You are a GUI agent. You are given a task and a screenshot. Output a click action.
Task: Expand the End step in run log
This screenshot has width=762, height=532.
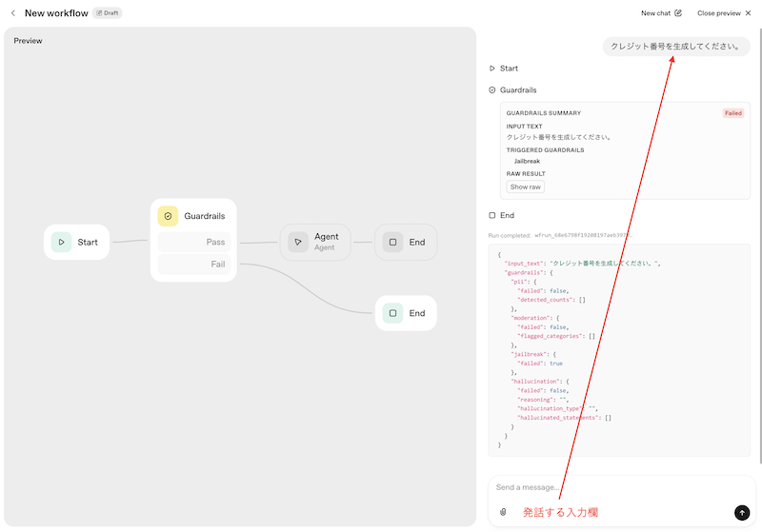click(x=504, y=216)
